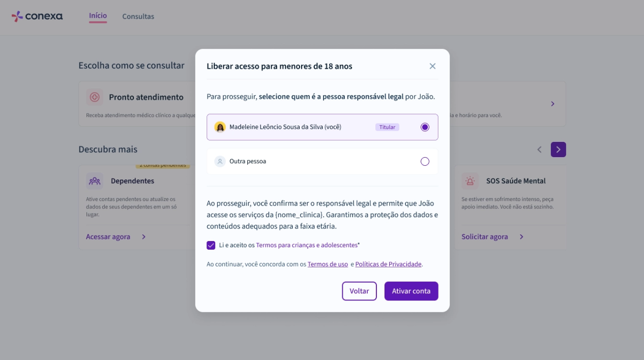The image size is (644, 360).
Task: Go to previous Descubra mais slide
Action: point(539,149)
